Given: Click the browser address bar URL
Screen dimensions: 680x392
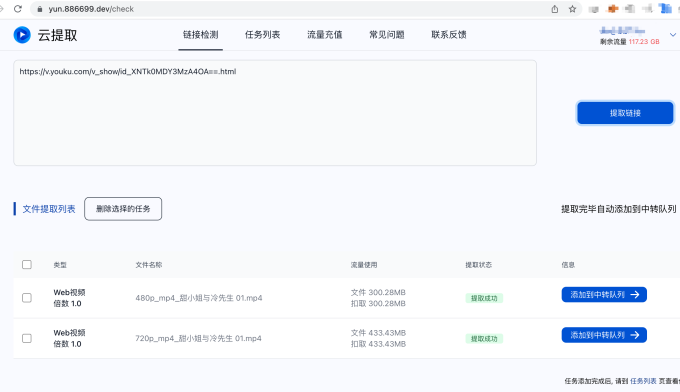Looking at the screenshot, I should click(91, 9).
